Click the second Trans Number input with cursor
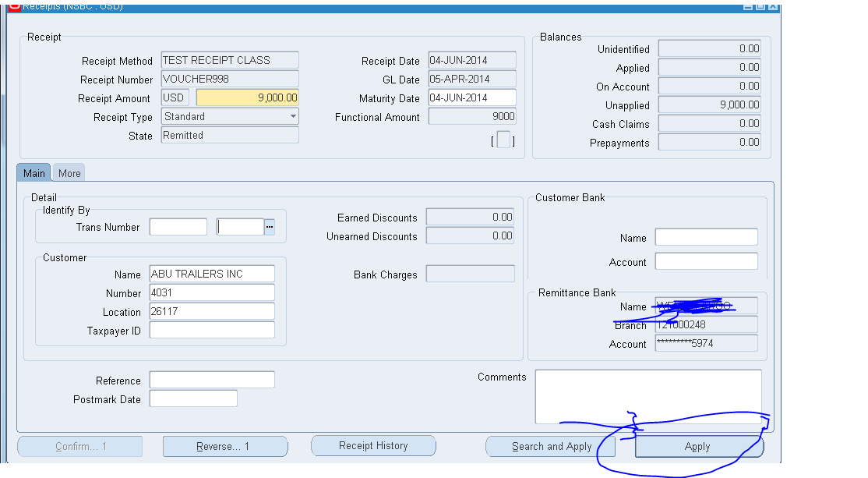868x478 pixels. pyautogui.click(x=240, y=227)
